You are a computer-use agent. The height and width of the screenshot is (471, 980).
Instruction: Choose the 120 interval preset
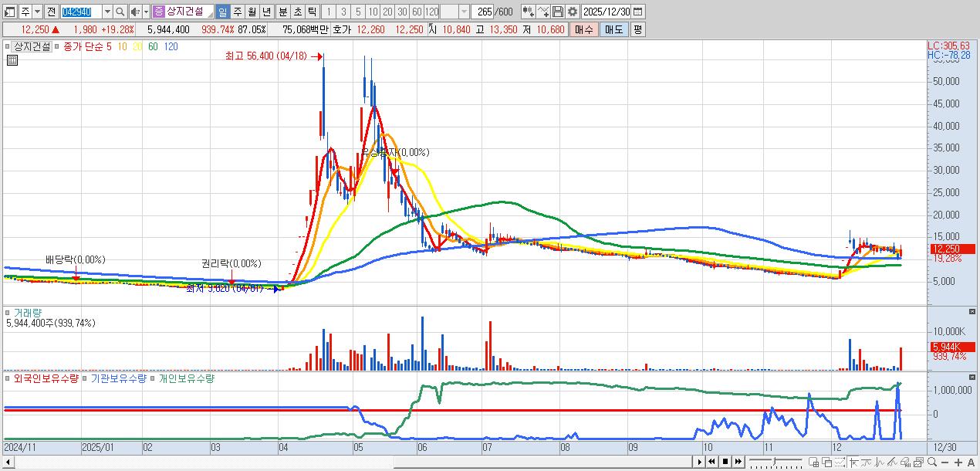tap(432, 12)
